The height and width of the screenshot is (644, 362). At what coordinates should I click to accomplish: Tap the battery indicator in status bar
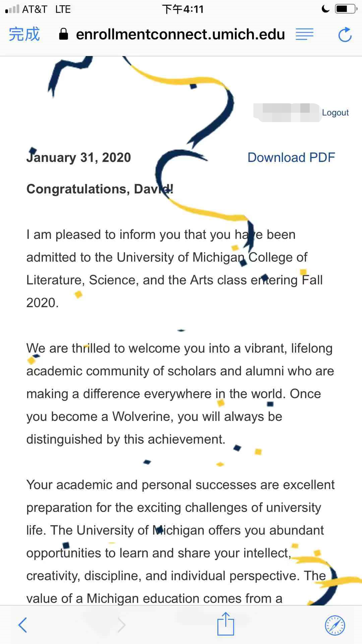click(x=345, y=9)
